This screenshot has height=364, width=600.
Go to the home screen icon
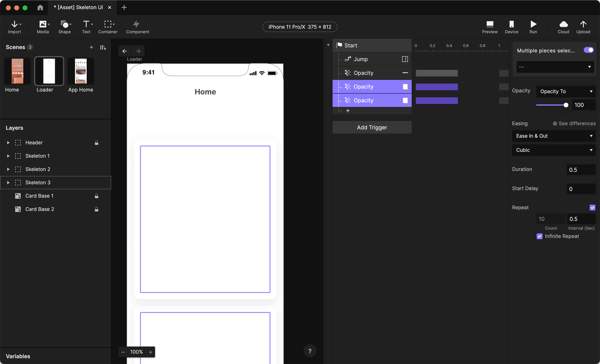coord(40,7)
